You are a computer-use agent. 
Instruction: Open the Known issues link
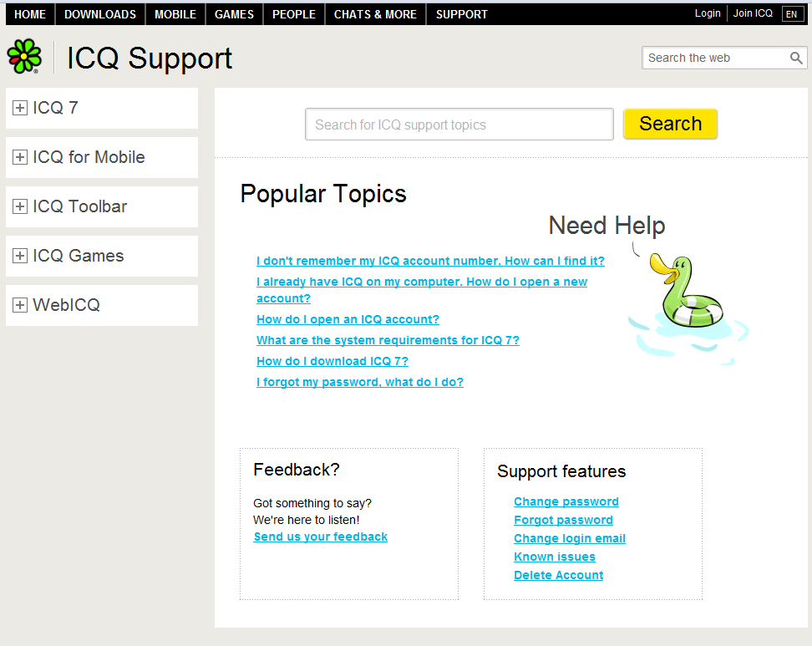pos(555,557)
